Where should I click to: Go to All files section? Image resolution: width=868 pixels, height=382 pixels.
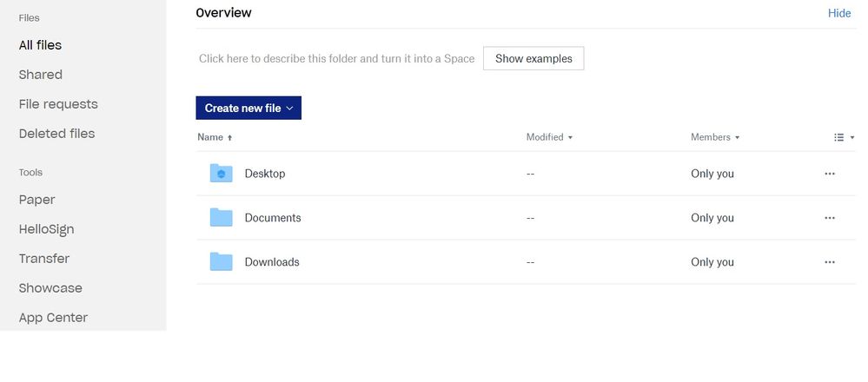click(x=40, y=45)
